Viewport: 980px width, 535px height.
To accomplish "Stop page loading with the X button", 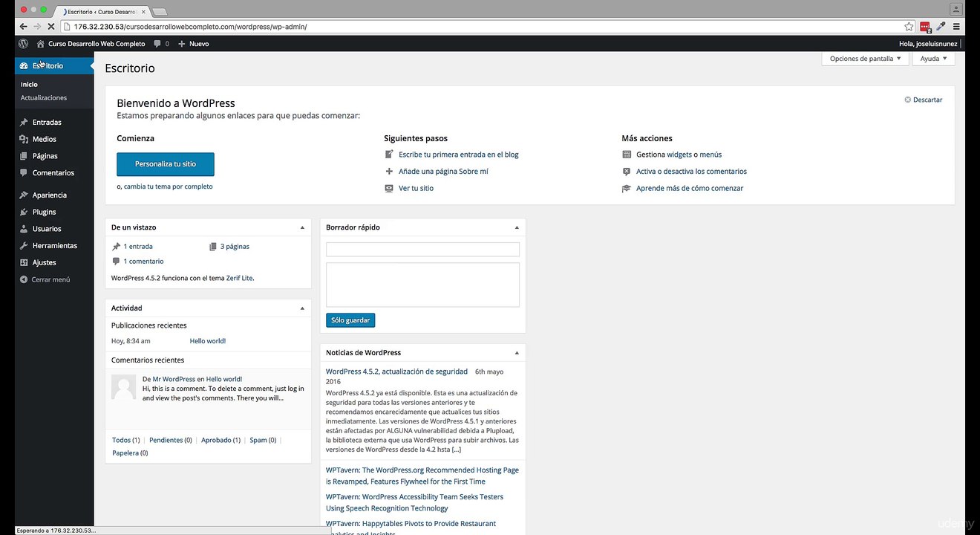I will pyautogui.click(x=53, y=27).
